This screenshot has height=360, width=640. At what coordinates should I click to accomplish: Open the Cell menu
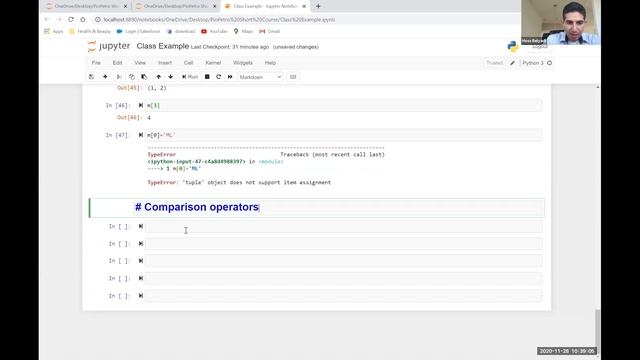pos(188,63)
